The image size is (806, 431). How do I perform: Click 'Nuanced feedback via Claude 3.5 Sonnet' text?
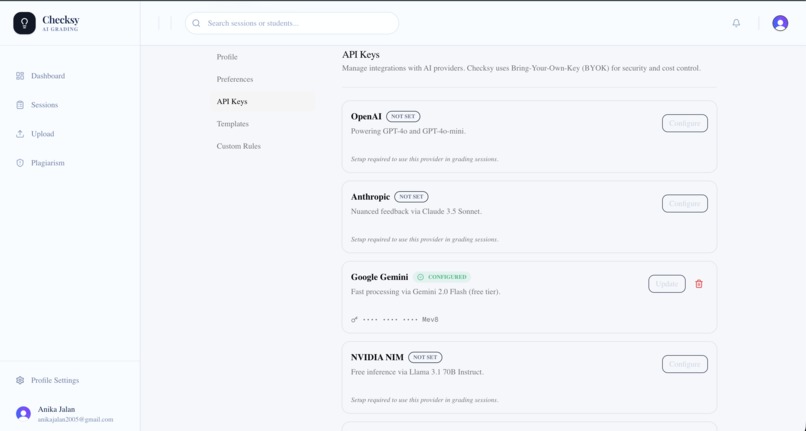[416, 211]
